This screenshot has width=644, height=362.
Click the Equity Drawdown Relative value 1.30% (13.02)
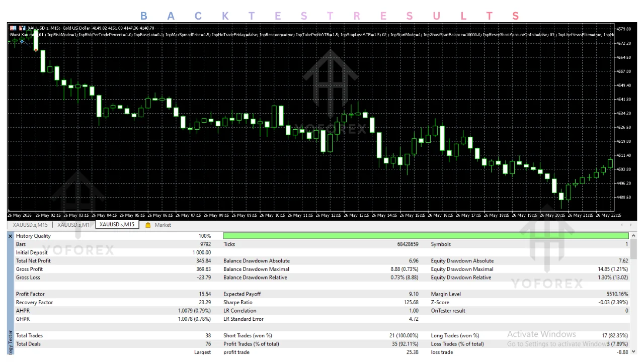[x=612, y=278]
